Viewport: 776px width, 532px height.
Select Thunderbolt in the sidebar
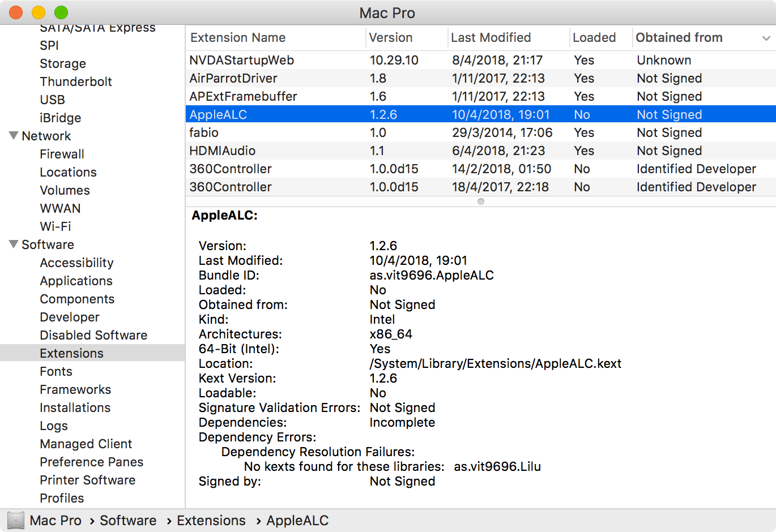pyautogui.click(x=76, y=81)
